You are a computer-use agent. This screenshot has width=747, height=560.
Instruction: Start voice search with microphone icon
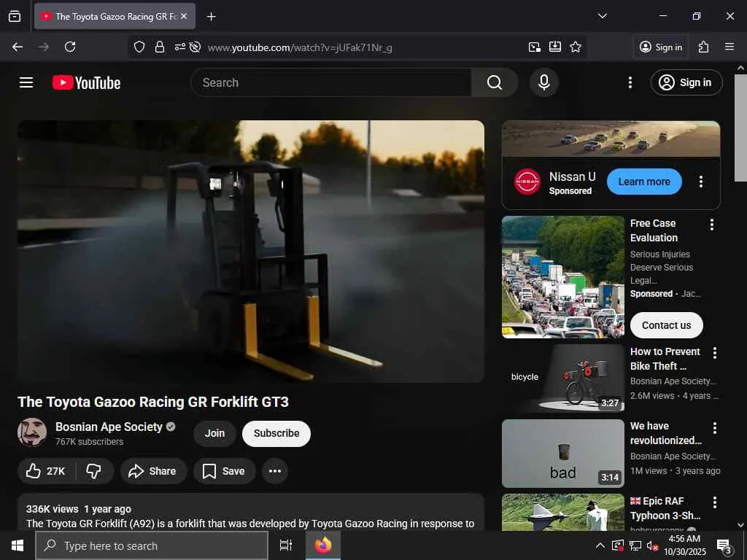pyautogui.click(x=543, y=82)
